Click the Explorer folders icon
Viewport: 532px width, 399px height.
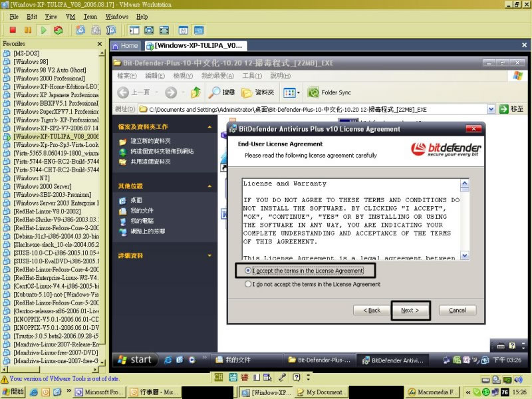(x=247, y=92)
